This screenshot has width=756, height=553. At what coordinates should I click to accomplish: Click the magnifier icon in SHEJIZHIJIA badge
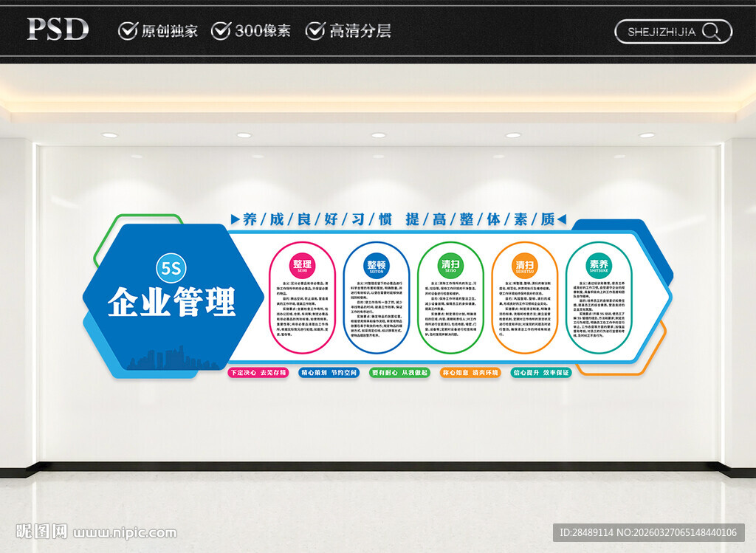pos(711,32)
